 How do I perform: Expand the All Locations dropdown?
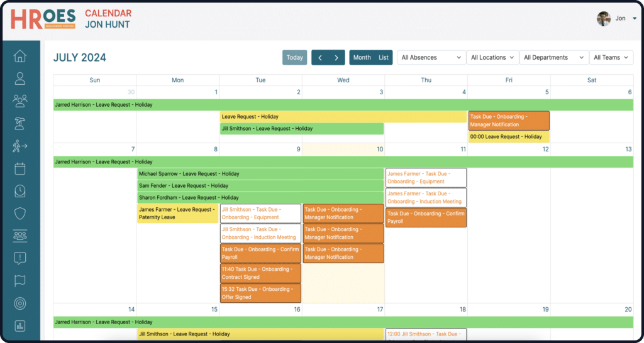pos(492,58)
